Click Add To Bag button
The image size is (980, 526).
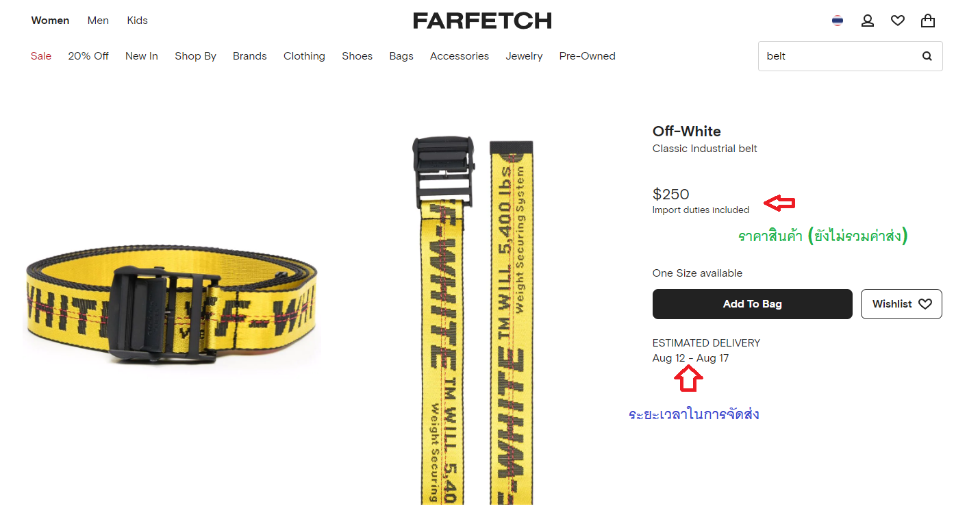click(x=753, y=304)
